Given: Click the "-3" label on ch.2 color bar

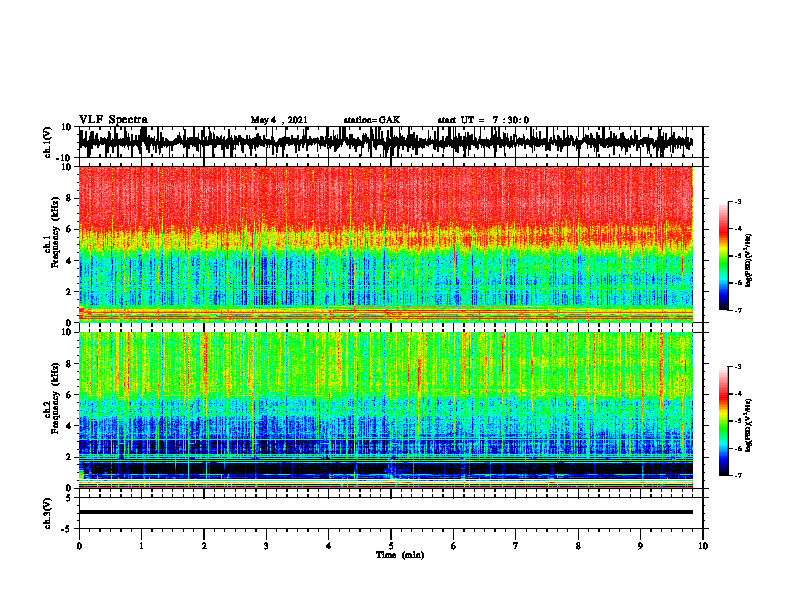Looking at the screenshot, I should pos(737,367).
